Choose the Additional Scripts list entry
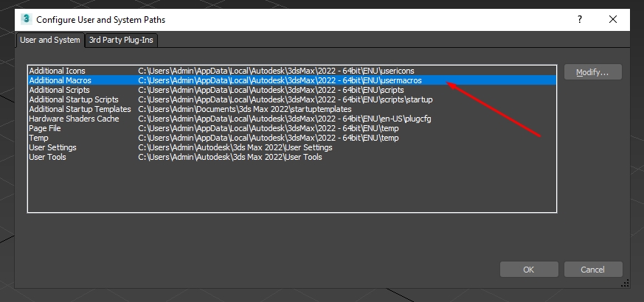The image size is (644, 302). [59, 90]
